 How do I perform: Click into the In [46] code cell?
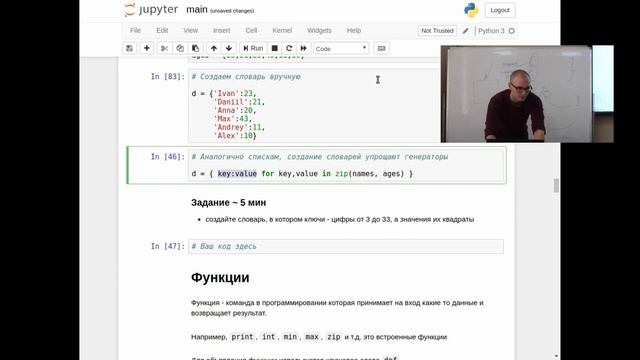pyautogui.click(x=346, y=165)
